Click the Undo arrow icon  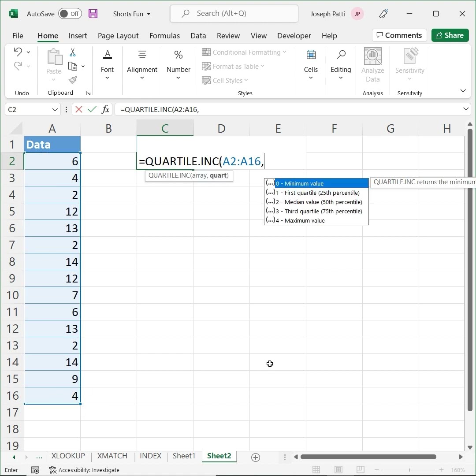[18, 52]
